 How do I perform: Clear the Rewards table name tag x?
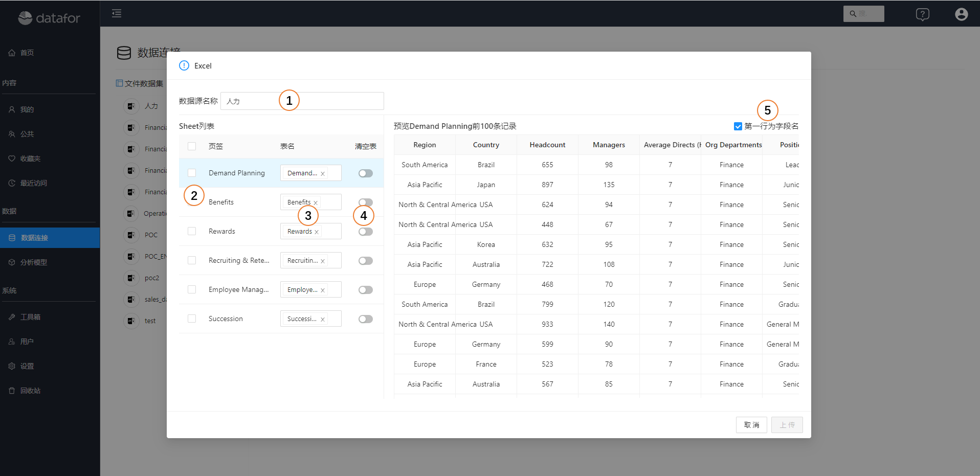tap(317, 232)
